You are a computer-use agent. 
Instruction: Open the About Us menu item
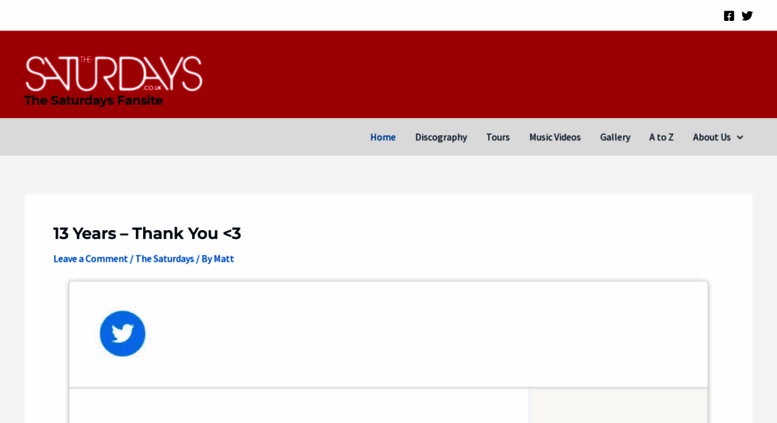(712, 137)
